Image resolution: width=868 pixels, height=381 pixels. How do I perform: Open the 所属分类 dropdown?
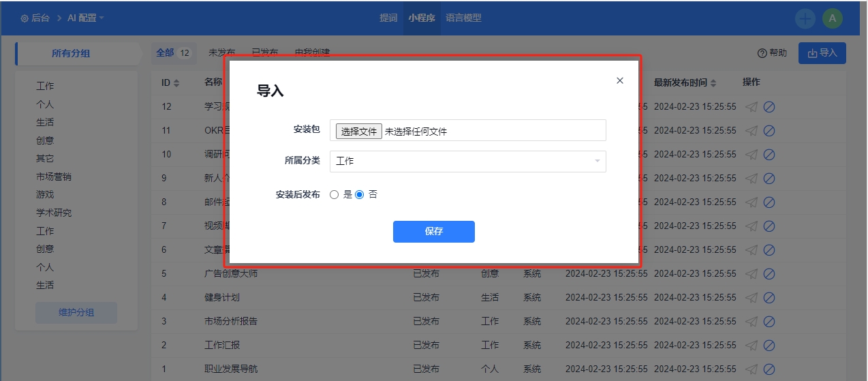pyautogui.click(x=467, y=162)
